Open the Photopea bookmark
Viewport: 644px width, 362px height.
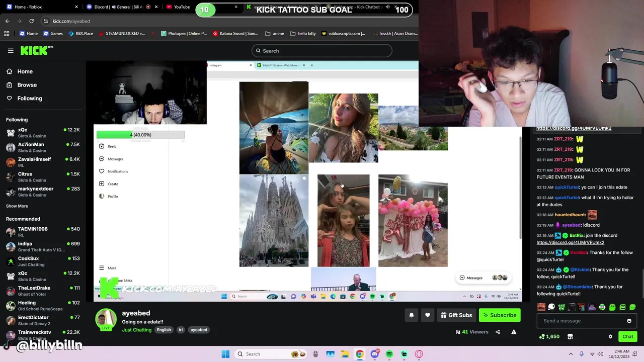[184, 34]
